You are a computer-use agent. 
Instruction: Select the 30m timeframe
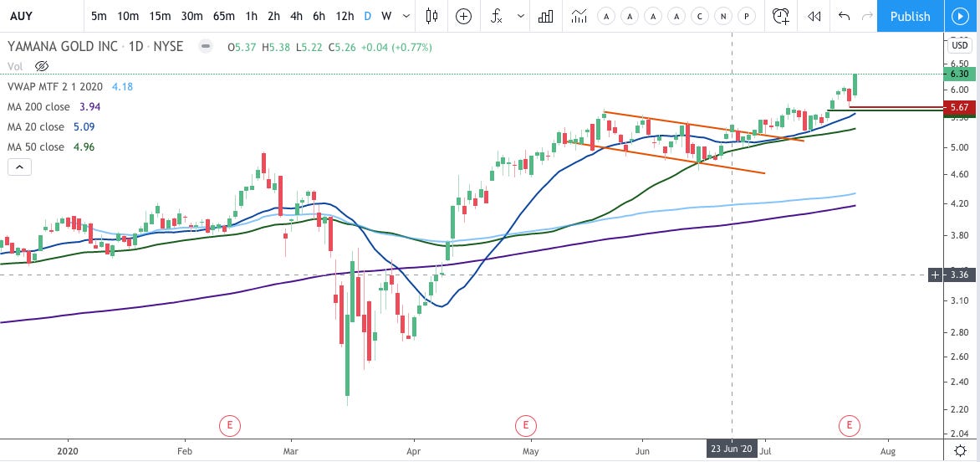(x=191, y=16)
